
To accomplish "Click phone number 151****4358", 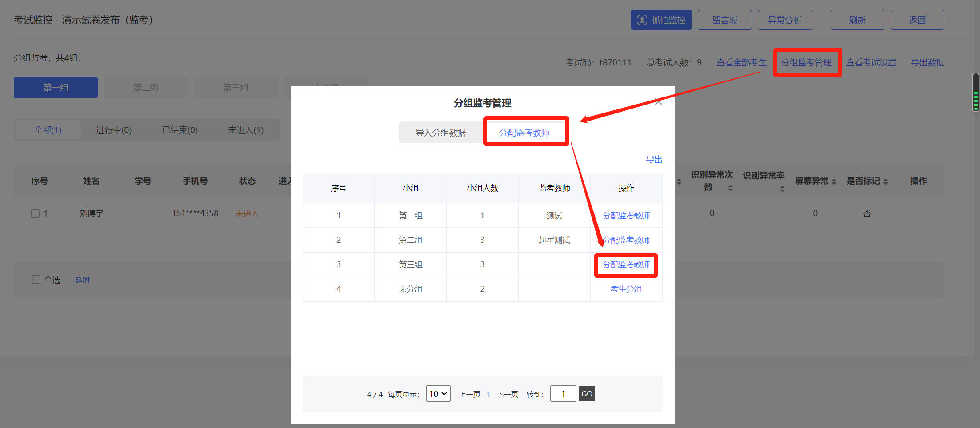I will pyautogui.click(x=195, y=214).
